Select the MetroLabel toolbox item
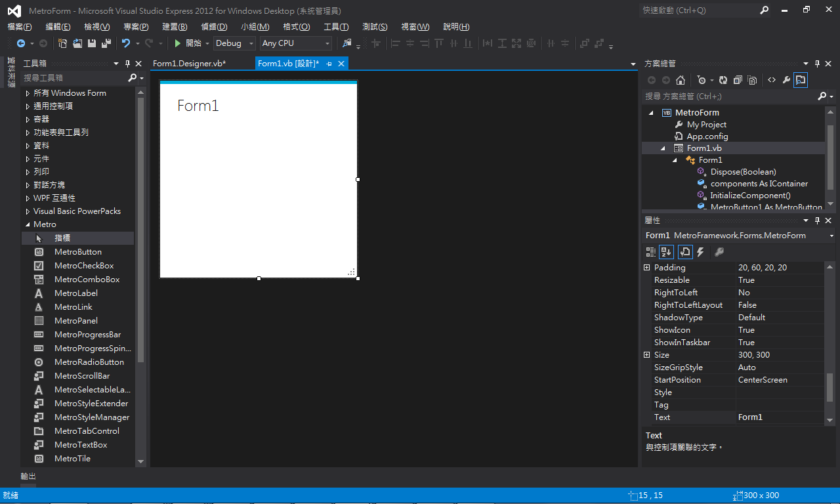The width and height of the screenshot is (840, 504). coord(77,293)
